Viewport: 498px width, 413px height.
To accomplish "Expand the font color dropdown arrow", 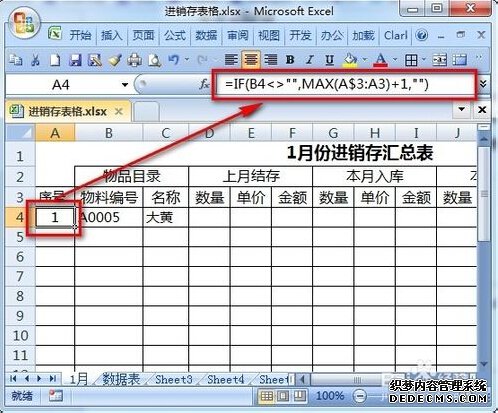I will coord(395,60).
